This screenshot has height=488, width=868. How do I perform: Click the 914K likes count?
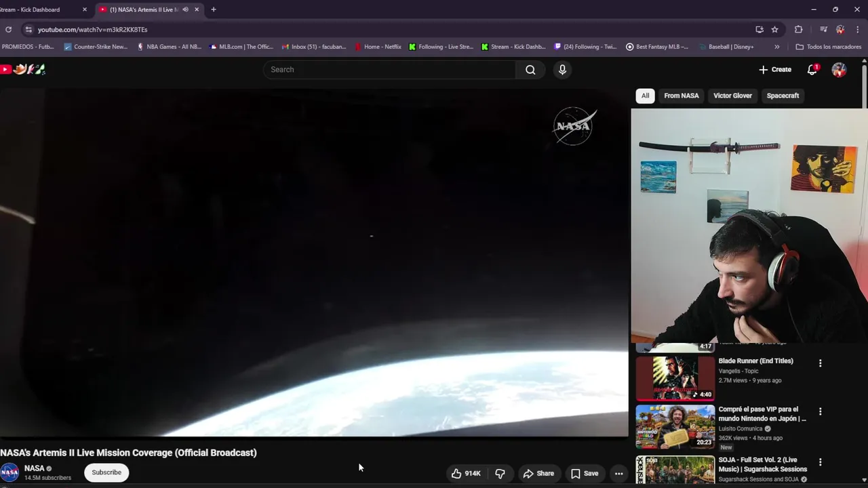pos(473,473)
